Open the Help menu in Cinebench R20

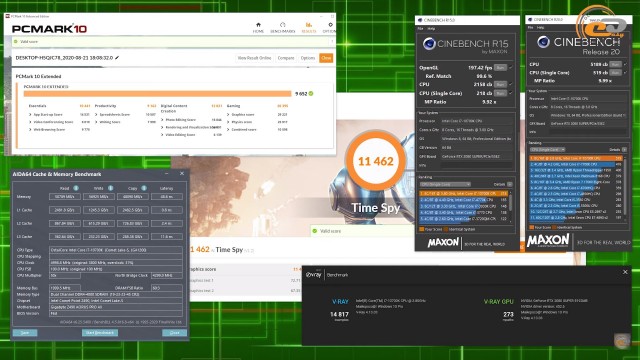tap(540, 27)
